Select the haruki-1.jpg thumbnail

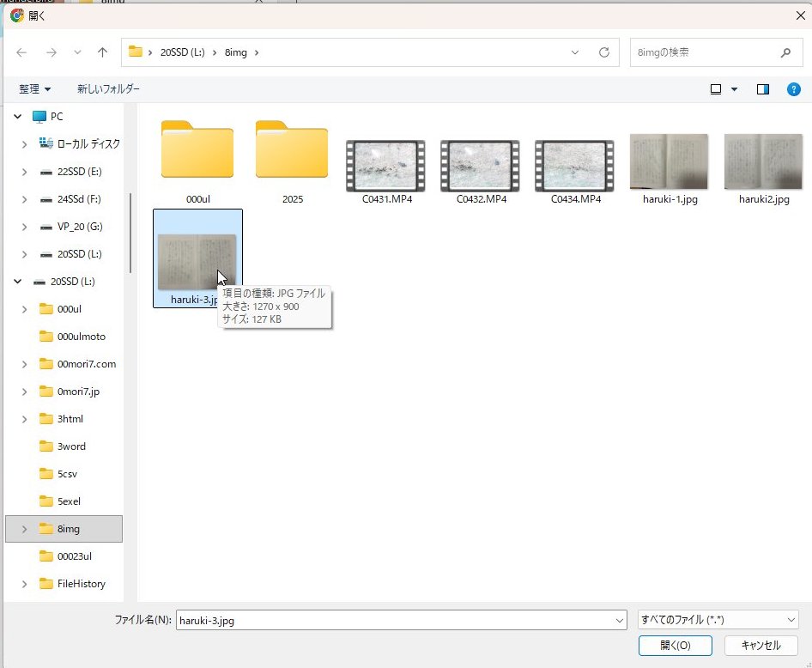pyautogui.click(x=669, y=163)
